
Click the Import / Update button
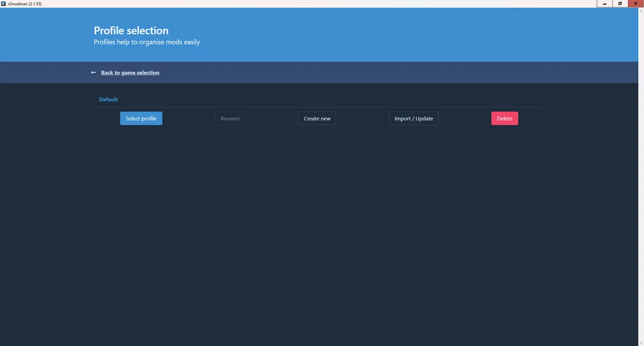[x=414, y=118]
